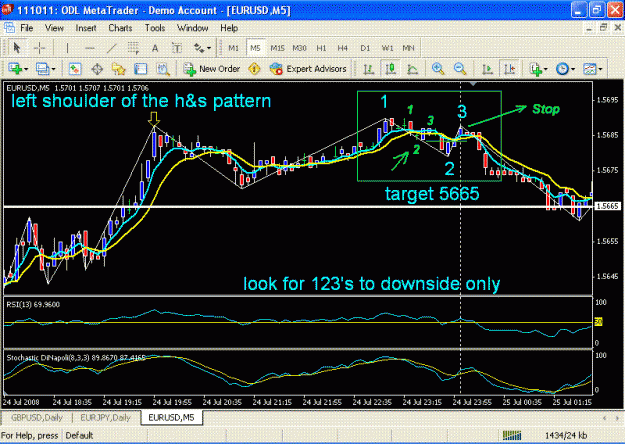This screenshot has height=444, width=625.
Task: Click the Stochastic DiNapoli indicator label
Action: 76,358
